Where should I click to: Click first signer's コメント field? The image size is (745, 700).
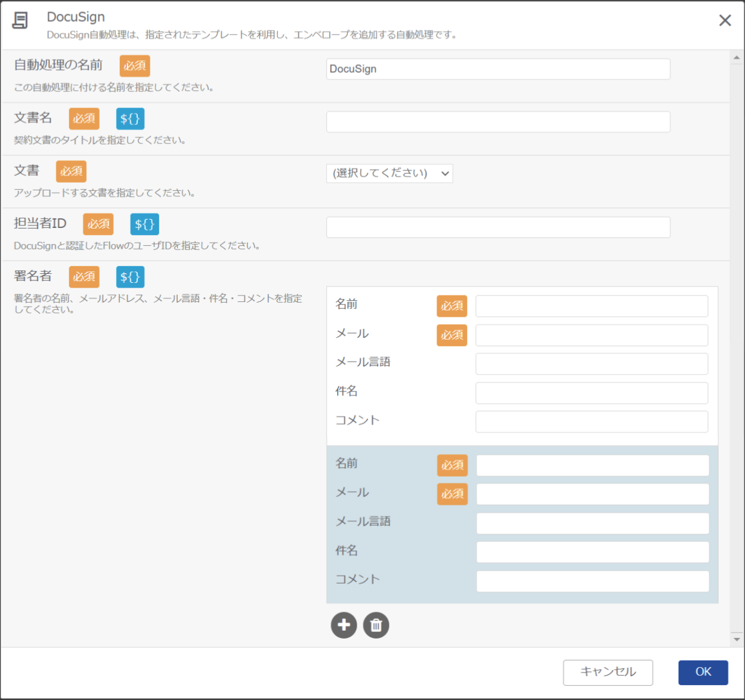(592, 422)
